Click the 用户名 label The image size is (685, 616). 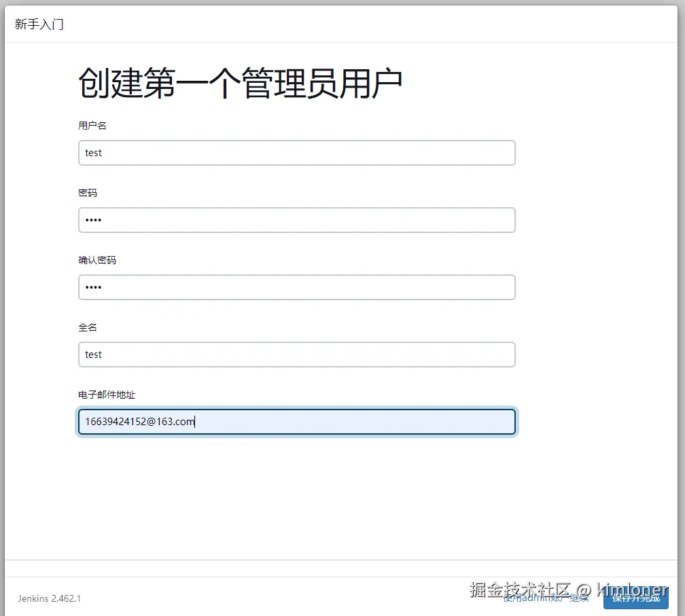[x=92, y=126]
